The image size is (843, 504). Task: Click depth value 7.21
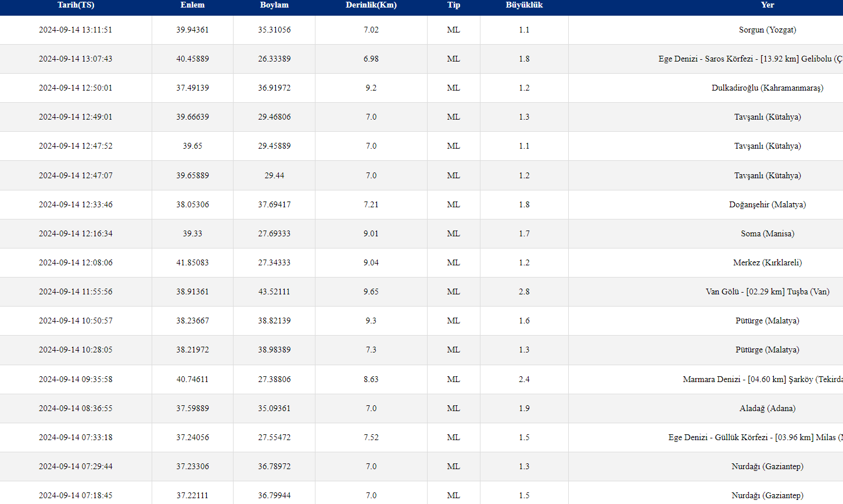371,204
